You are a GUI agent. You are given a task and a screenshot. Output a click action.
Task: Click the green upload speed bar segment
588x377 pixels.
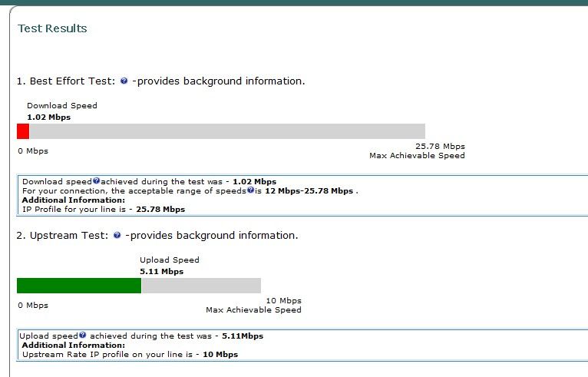[79, 286]
